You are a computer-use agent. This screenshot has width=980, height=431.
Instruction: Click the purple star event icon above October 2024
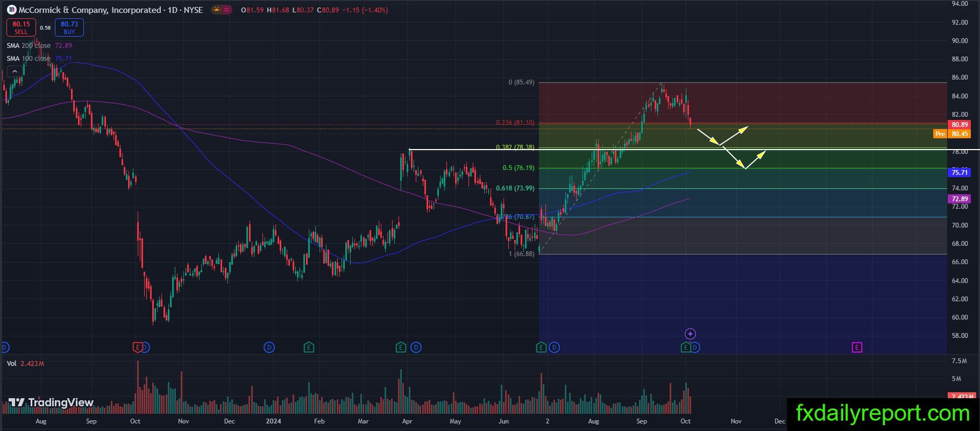(691, 334)
